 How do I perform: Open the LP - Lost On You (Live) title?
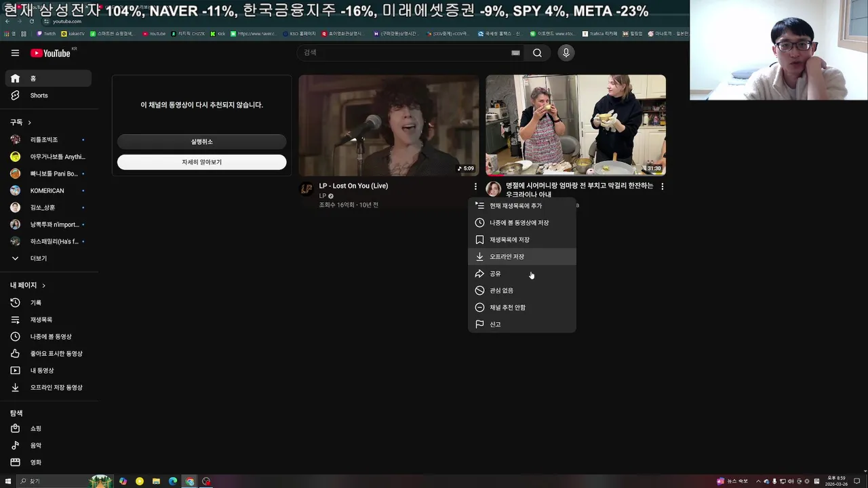(x=353, y=186)
